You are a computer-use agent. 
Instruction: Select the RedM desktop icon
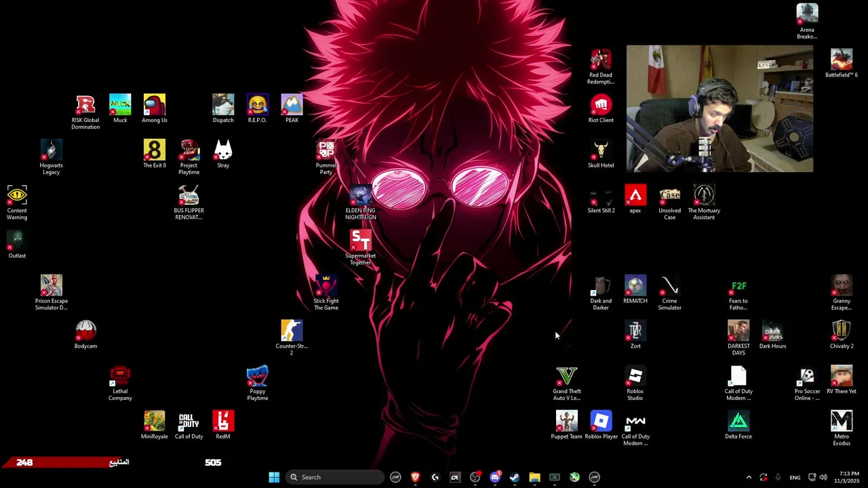tap(223, 426)
